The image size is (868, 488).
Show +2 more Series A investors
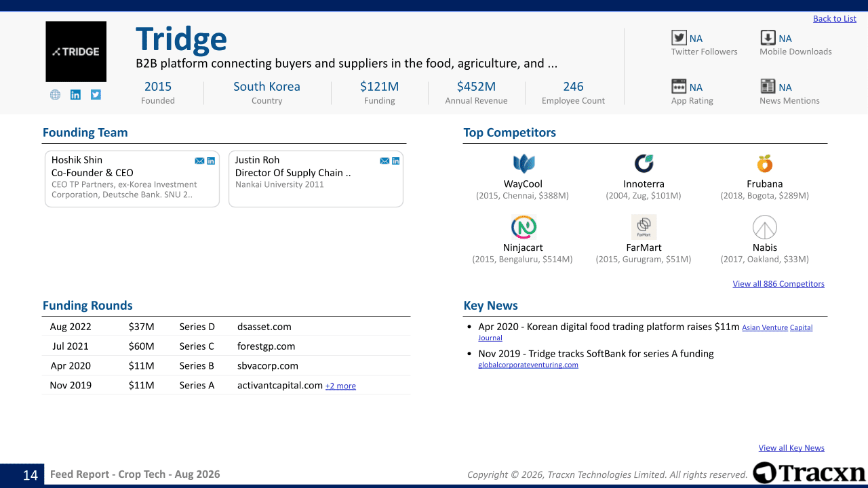point(340,386)
